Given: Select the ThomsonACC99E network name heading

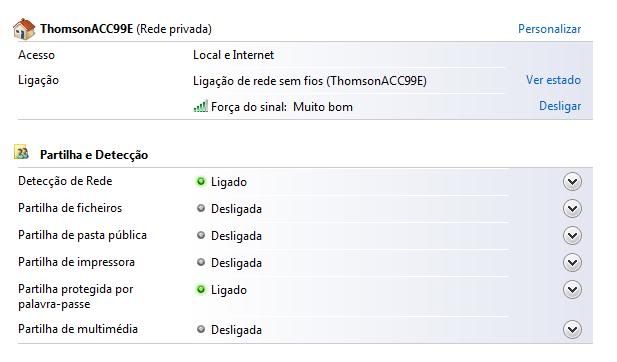Looking at the screenshot, I should pyautogui.click(x=87, y=29).
